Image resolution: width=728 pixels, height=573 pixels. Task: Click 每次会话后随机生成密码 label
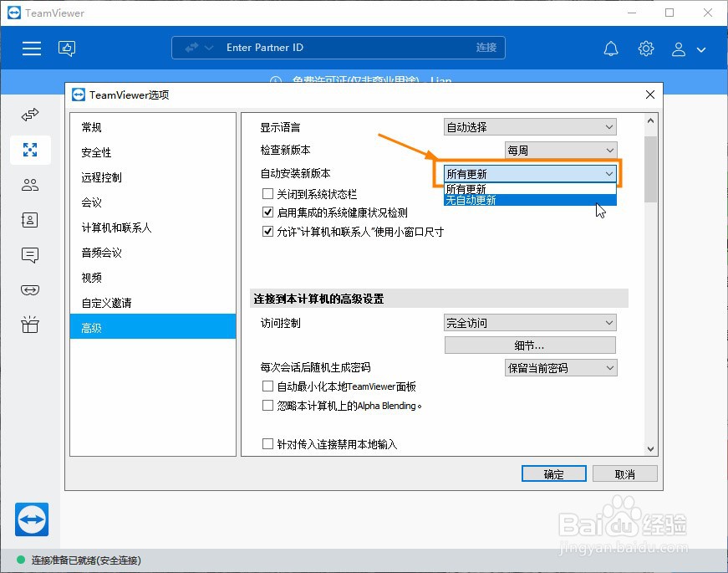315,367
